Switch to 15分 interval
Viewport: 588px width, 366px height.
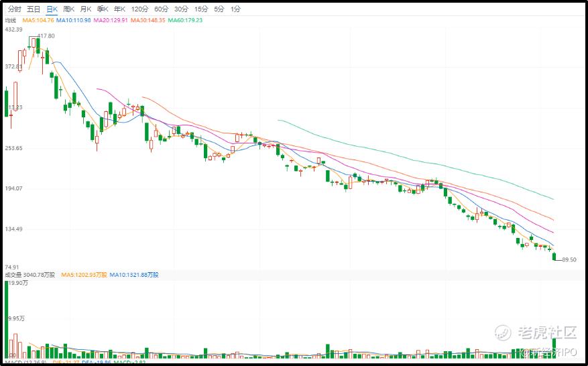click(x=201, y=9)
